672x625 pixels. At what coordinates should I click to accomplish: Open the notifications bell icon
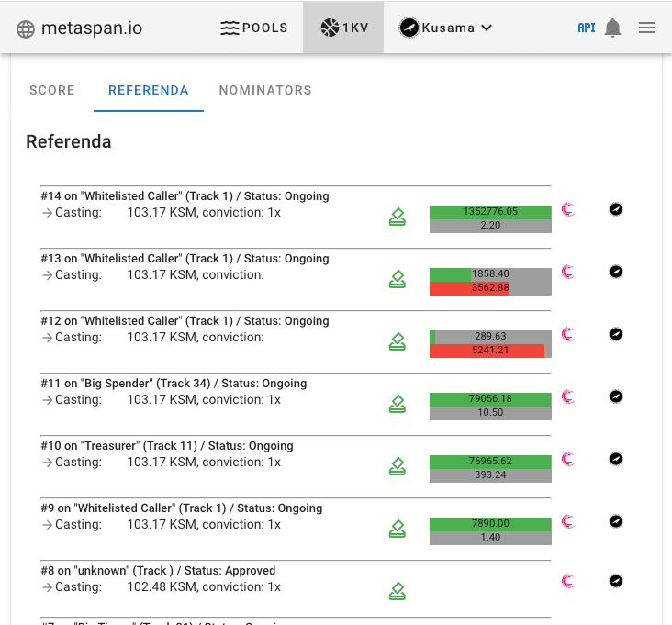tap(613, 28)
